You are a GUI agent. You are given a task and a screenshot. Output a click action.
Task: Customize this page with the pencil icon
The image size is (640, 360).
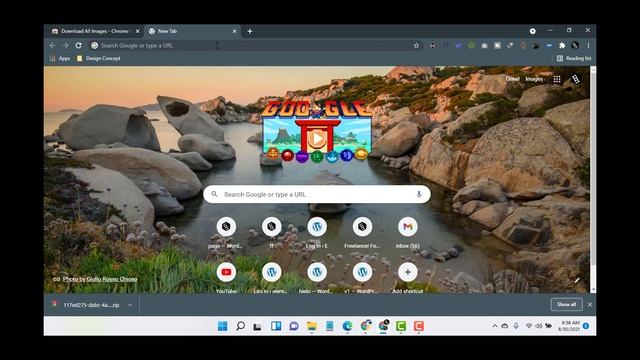(577, 280)
